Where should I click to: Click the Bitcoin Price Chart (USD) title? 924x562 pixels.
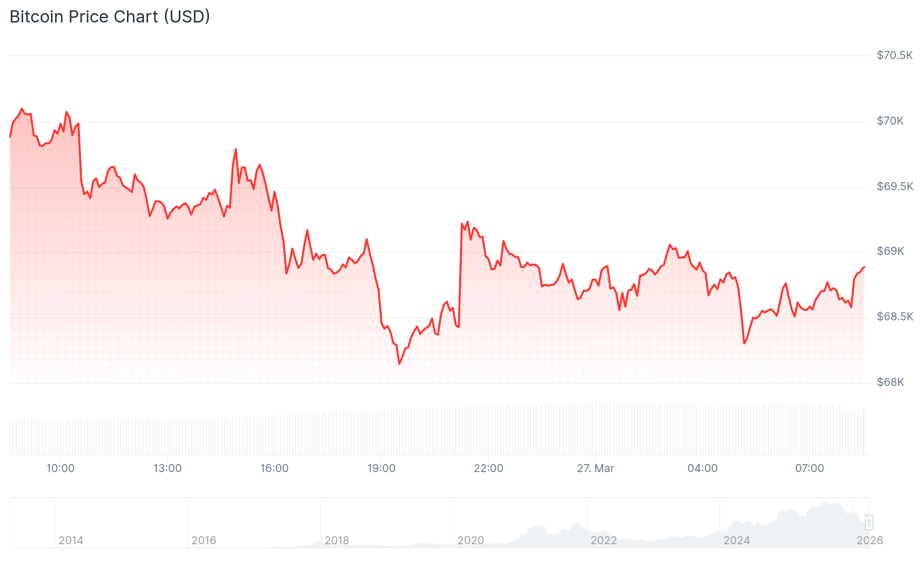point(110,17)
